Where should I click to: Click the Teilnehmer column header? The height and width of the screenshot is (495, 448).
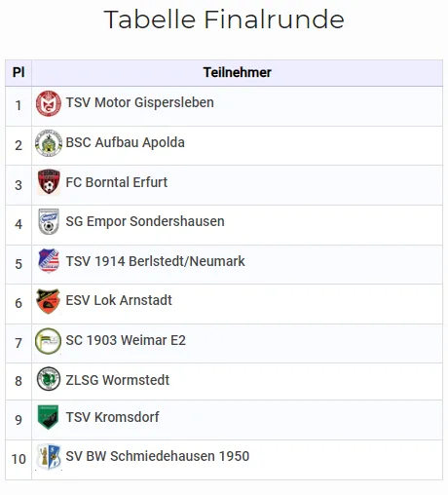pyautogui.click(x=238, y=72)
